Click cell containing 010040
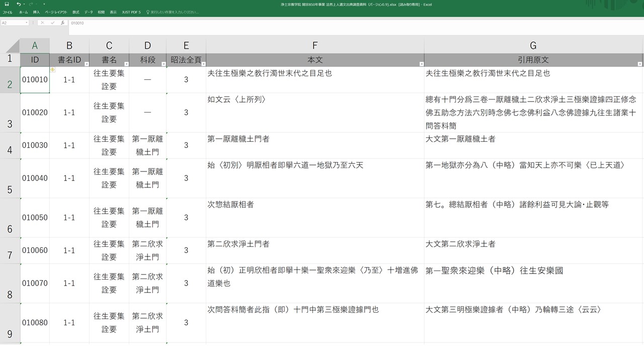This screenshot has width=644, height=362. click(x=35, y=178)
